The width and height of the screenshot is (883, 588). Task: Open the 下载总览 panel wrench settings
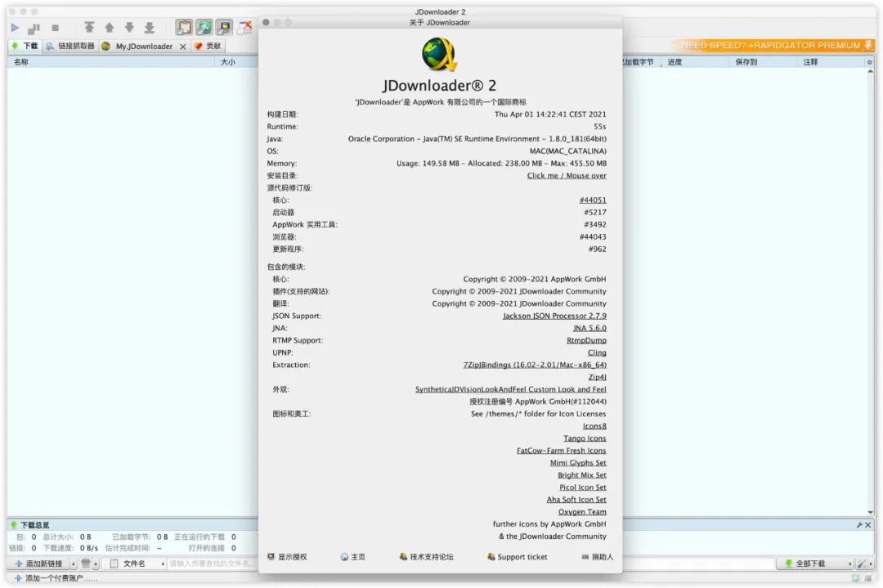[859, 525]
